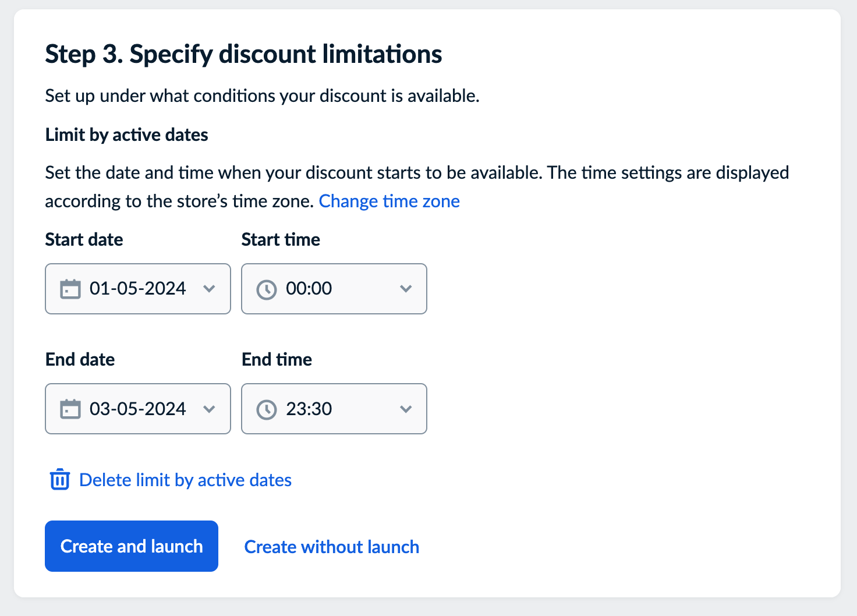Click the calendar icon in the Start date field

click(x=70, y=289)
